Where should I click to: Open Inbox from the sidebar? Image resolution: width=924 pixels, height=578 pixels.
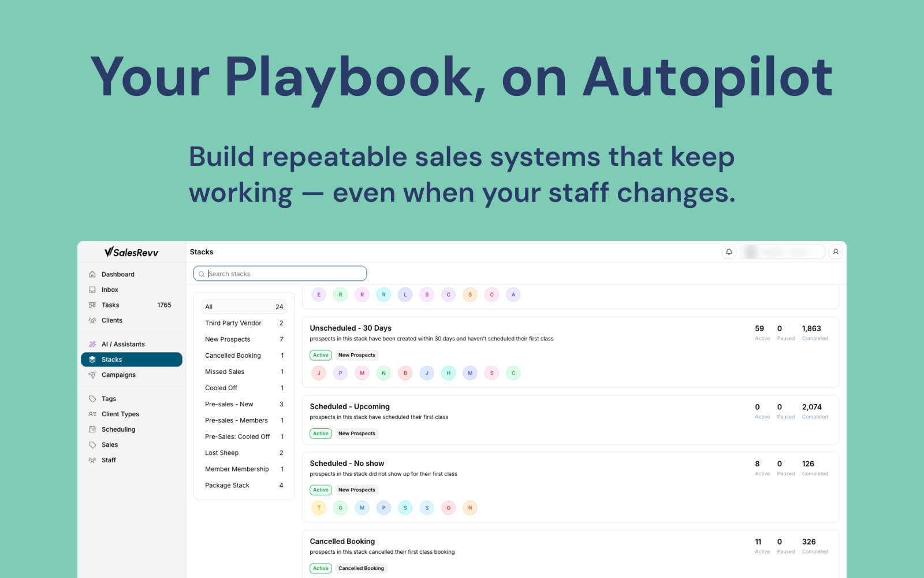110,290
